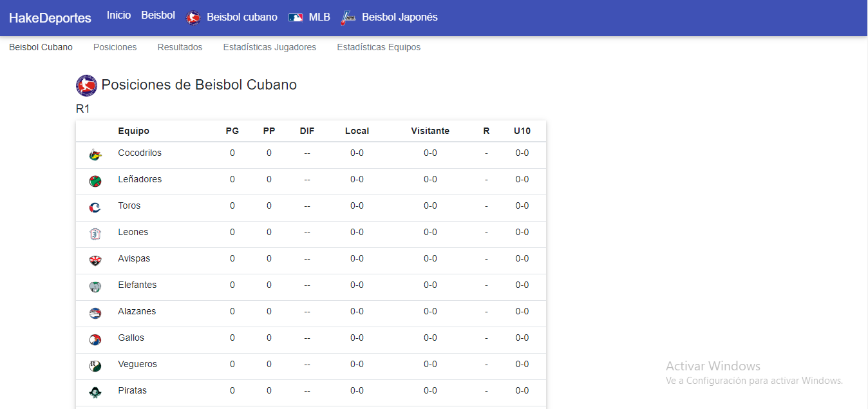Open the Estadísticas Jugadores tab

point(270,47)
